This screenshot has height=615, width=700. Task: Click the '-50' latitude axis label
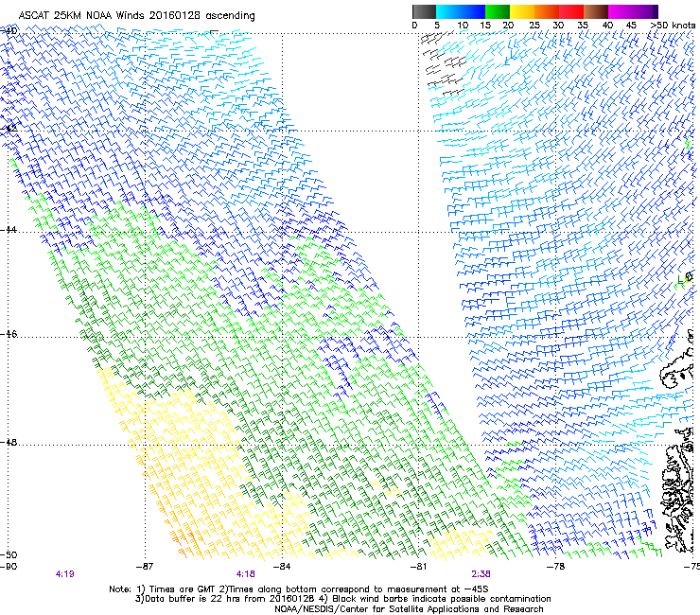click(x=9, y=554)
